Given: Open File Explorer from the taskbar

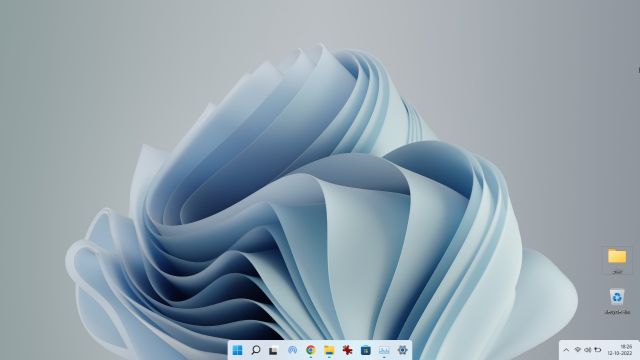Looking at the screenshot, I should [x=329, y=350].
